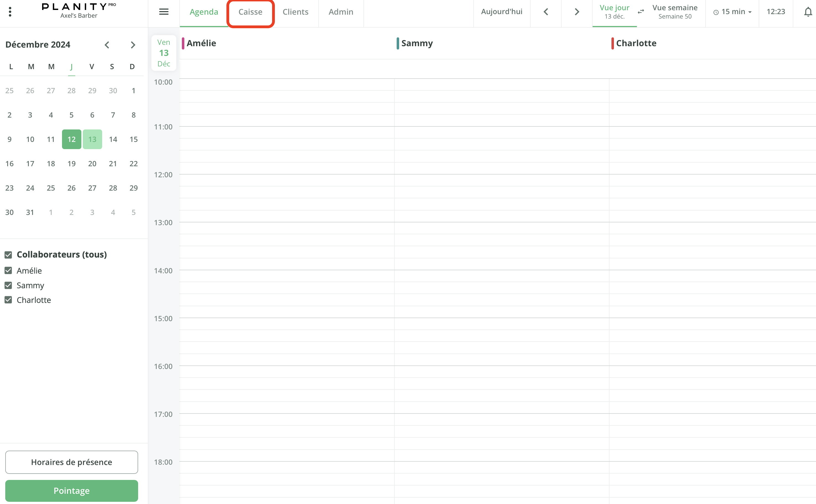The width and height of the screenshot is (816, 504).
Task: Show previous month in mini calendar
Action: tap(107, 45)
